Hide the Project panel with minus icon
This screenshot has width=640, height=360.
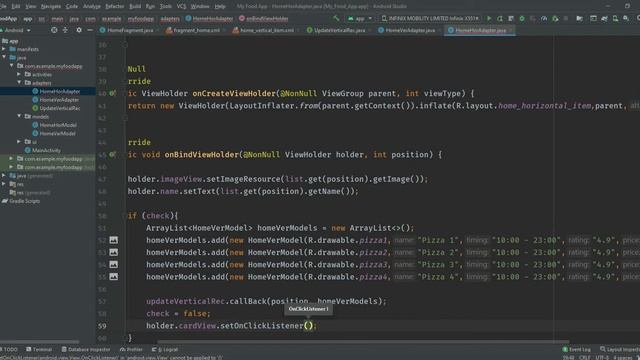(90, 30)
